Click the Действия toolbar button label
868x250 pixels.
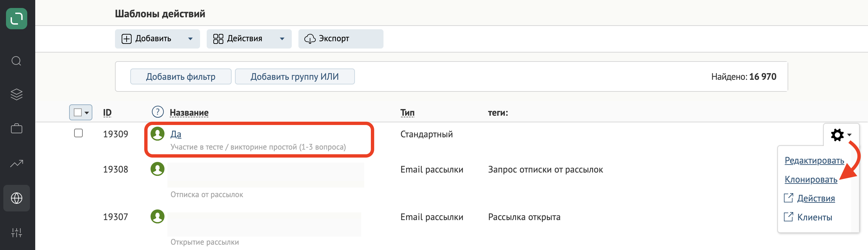tap(244, 39)
